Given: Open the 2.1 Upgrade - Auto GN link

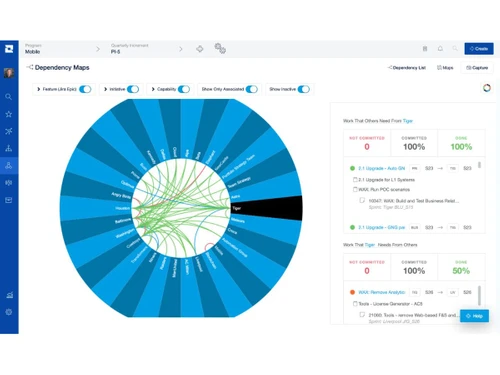Looking at the screenshot, I should coord(382,168).
